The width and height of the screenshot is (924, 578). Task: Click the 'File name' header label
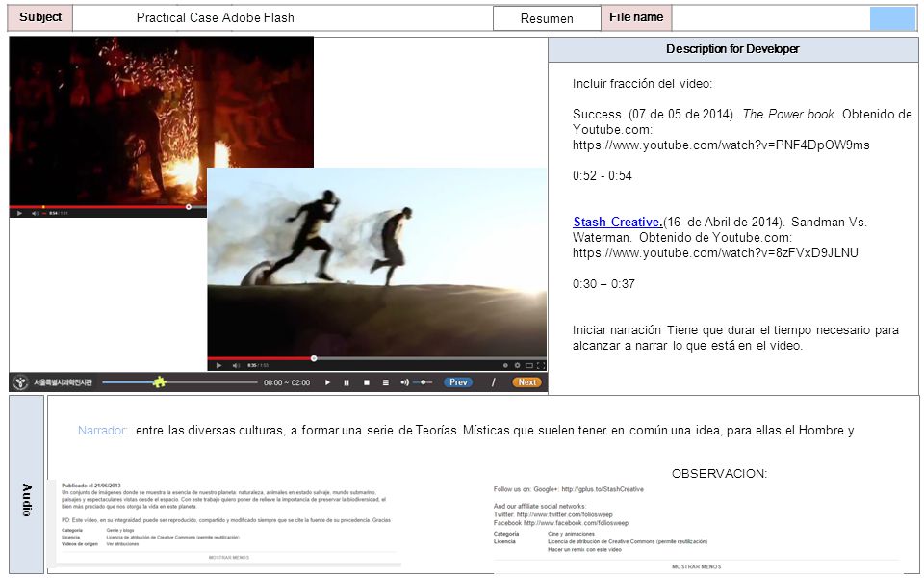pyautogui.click(x=636, y=17)
